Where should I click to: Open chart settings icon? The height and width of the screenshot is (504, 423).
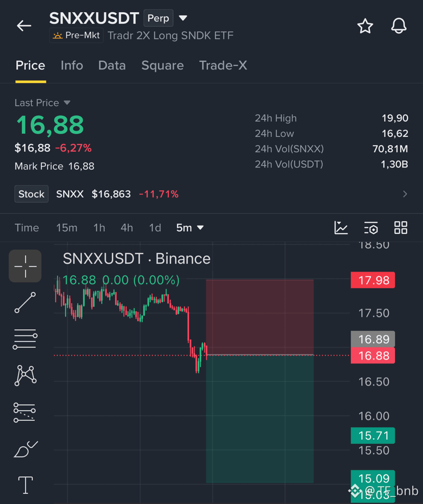371,228
